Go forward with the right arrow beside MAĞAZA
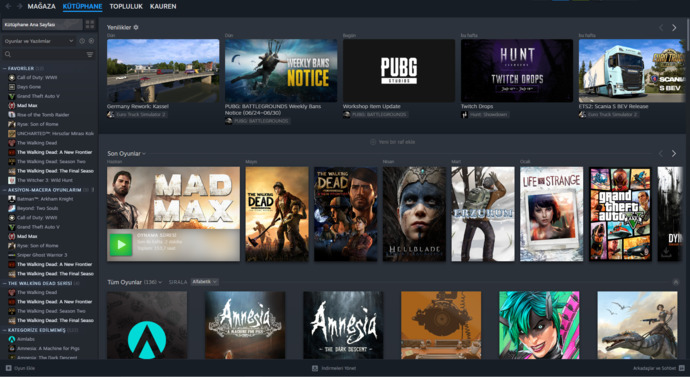 point(19,6)
